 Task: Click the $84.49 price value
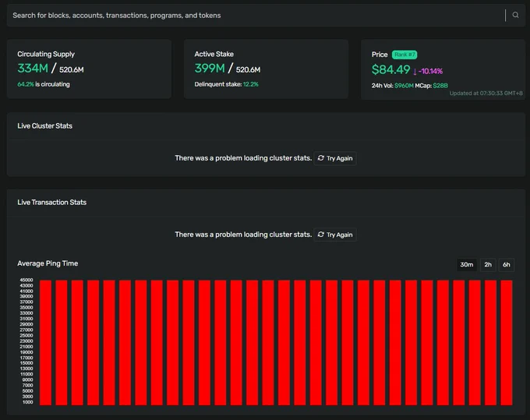click(x=390, y=69)
